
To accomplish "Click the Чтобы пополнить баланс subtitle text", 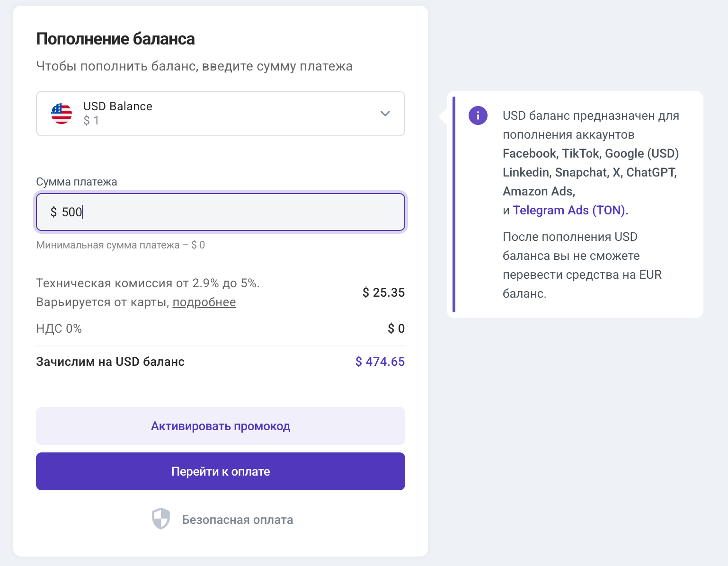I will point(195,66).
